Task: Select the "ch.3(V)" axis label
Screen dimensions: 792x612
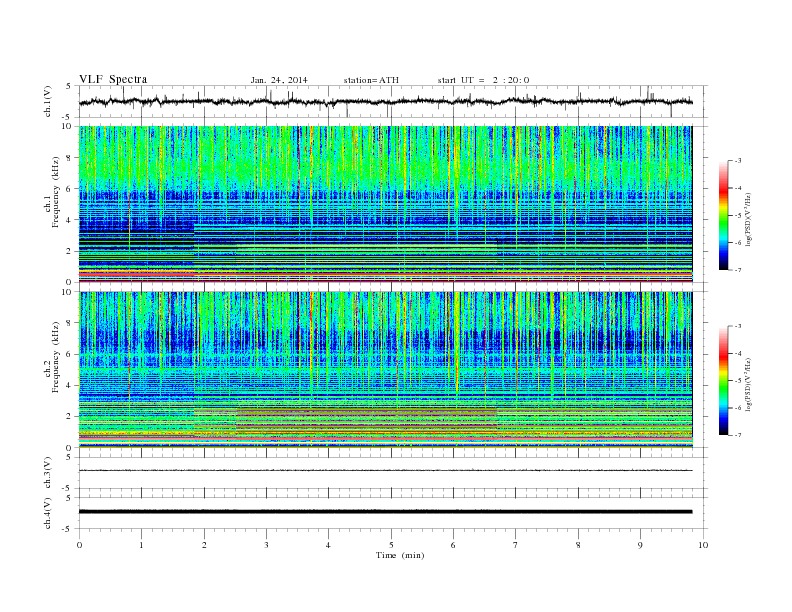Action: 47,473
